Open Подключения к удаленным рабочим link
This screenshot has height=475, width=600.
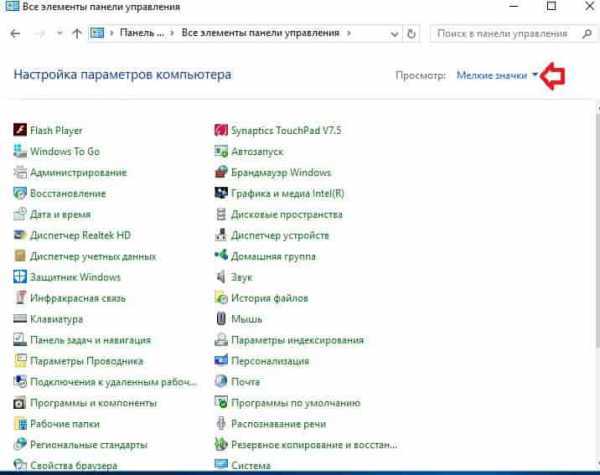[113, 382]
